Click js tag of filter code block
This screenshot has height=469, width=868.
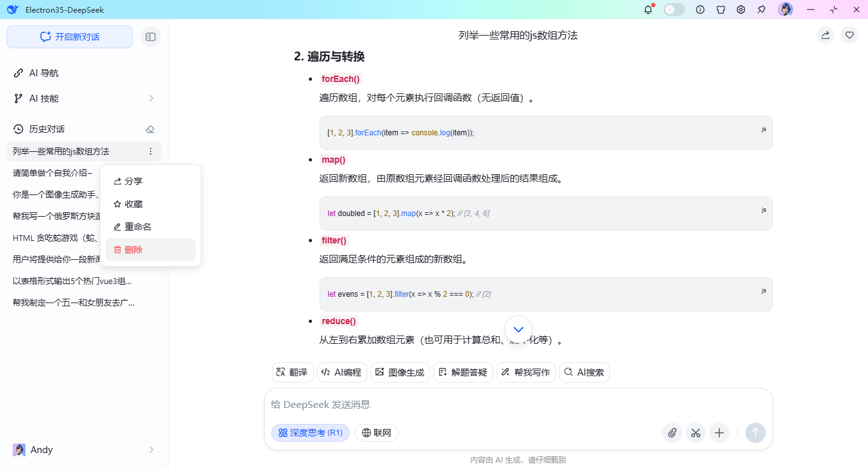(764, 290)
